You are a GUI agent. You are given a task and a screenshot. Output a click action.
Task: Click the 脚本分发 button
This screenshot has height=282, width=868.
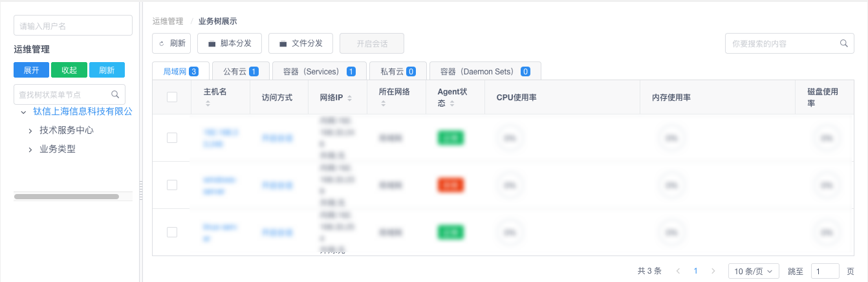pyautogui.click(x=230, y=44)
